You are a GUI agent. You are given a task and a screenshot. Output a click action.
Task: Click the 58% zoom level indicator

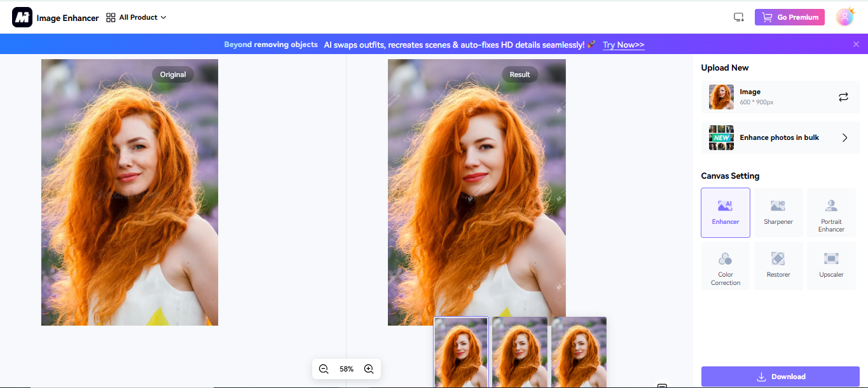346,368
